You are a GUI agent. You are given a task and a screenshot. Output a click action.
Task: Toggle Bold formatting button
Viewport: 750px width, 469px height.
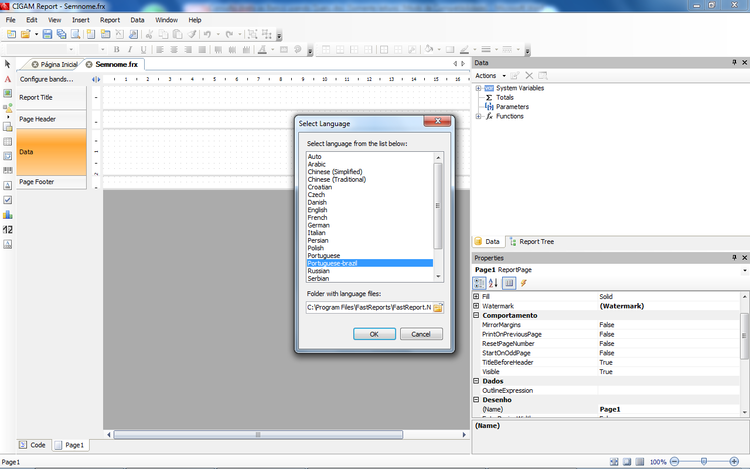click(116, 49)
